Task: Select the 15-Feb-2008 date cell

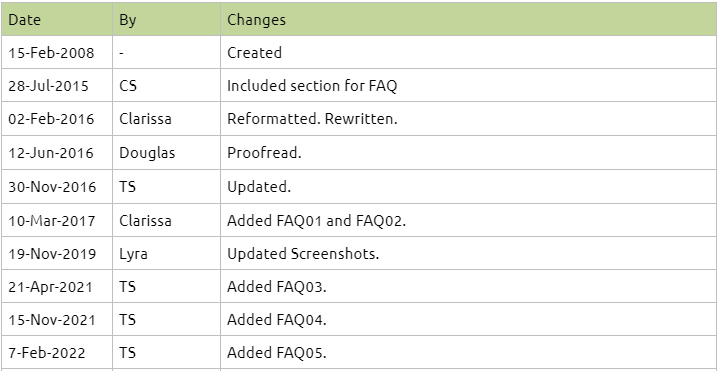Action: pos(57,52)
